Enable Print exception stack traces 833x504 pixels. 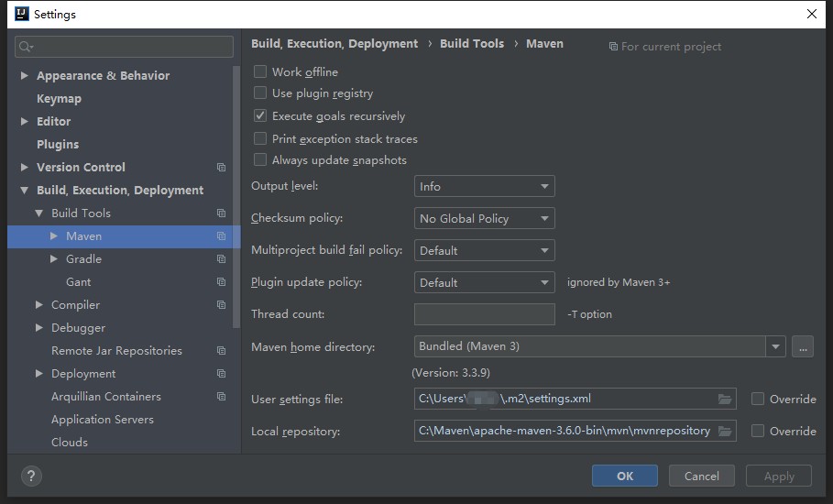pos(260,138)
